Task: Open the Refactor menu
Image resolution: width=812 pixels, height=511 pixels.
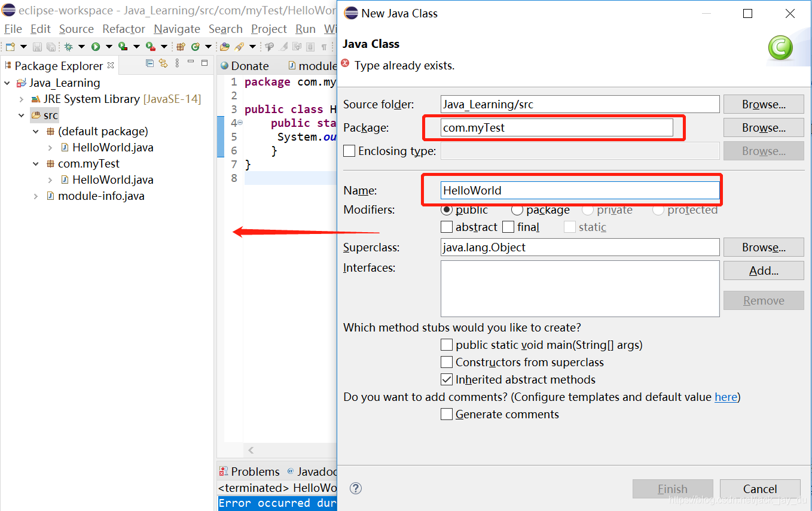Action: (x=124, y=29)
